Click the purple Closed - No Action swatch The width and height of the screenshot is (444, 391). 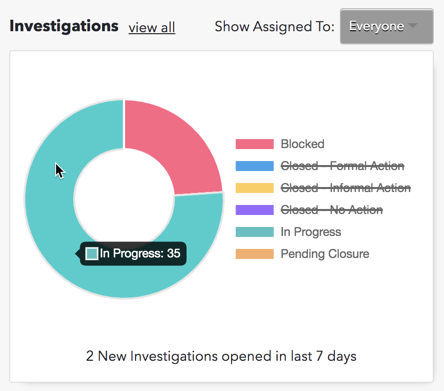[255, 210]
